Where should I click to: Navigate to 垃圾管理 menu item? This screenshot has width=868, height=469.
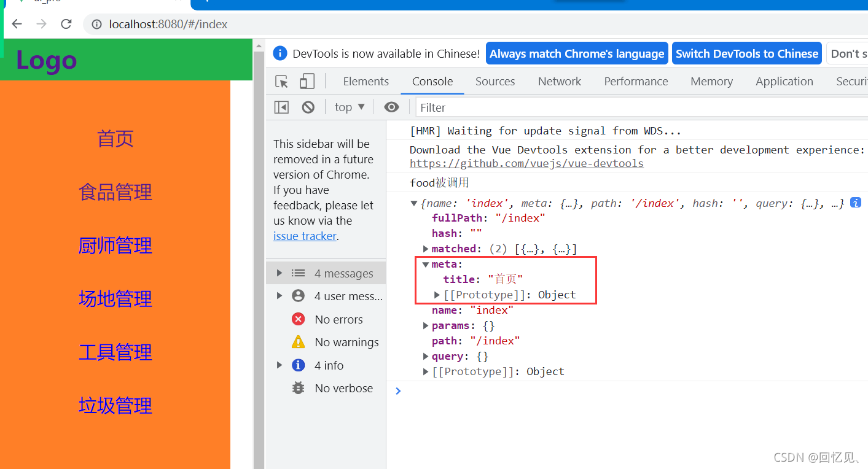(115, 406)
